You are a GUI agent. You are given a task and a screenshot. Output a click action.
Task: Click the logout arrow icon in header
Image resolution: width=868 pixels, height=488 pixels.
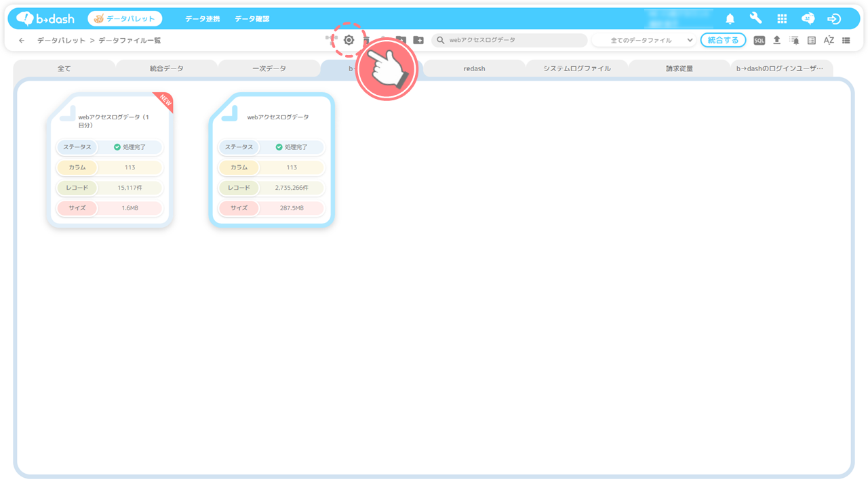(835, 19)
